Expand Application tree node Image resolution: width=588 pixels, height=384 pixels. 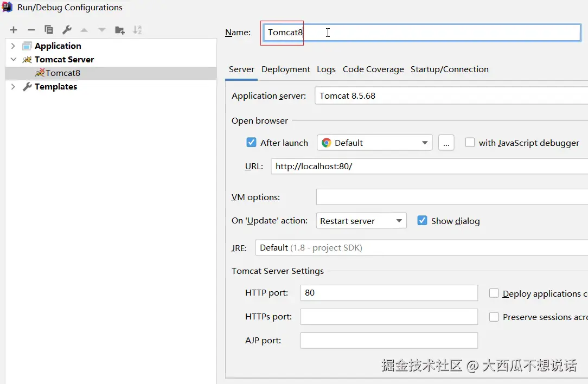[x=13, y=46]
